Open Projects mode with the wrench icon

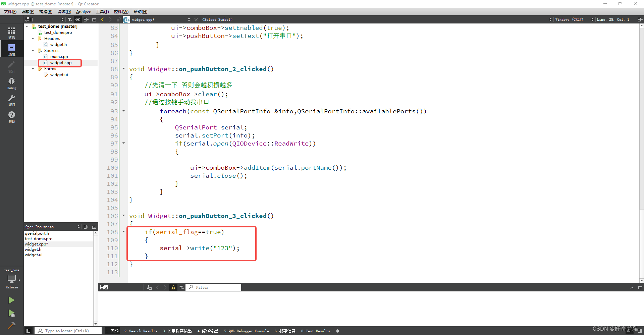click(x=12, y=100)
